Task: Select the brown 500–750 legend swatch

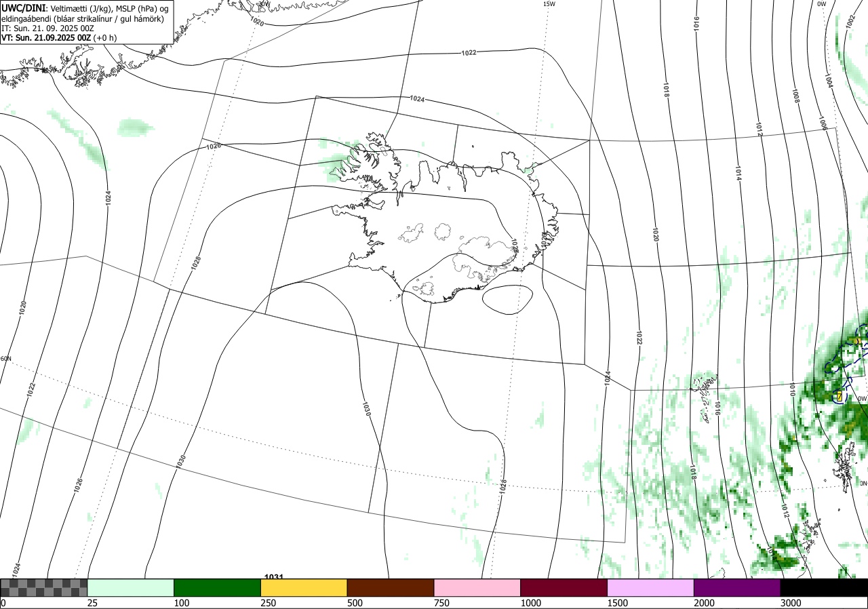Action: [x=391, y=587]
